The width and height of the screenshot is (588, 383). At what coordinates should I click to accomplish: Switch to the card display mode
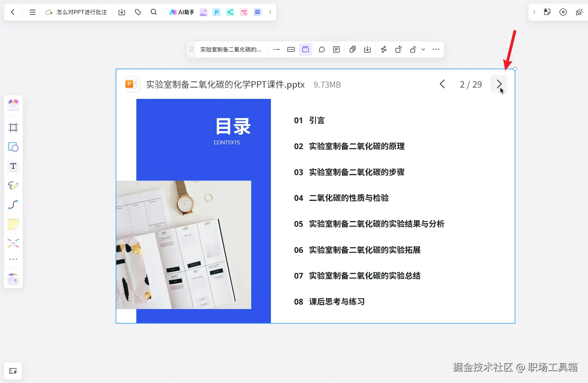(x=291, y=49)
